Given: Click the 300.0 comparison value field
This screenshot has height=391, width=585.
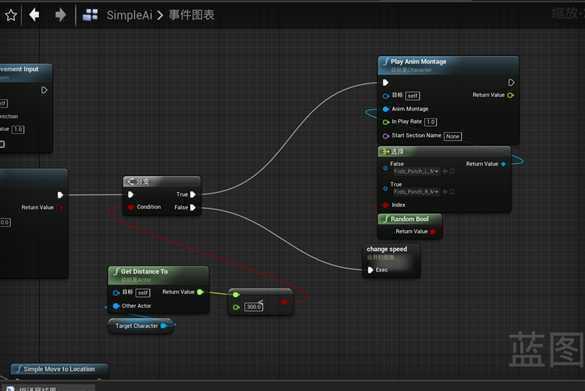Looking at the screenshot, I should (x=254, y=307).
